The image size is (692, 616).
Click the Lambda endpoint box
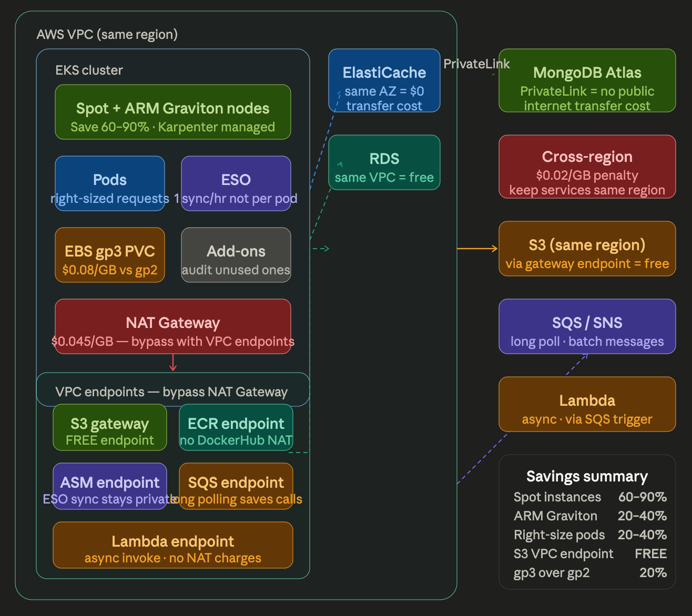pyautogui.click(x=173, y=545)
